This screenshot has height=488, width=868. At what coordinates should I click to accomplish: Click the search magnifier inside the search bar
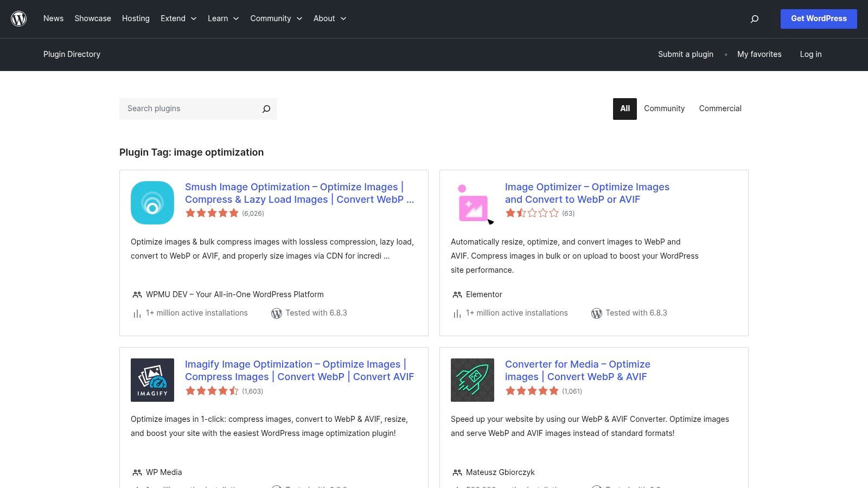click(266, 108)
